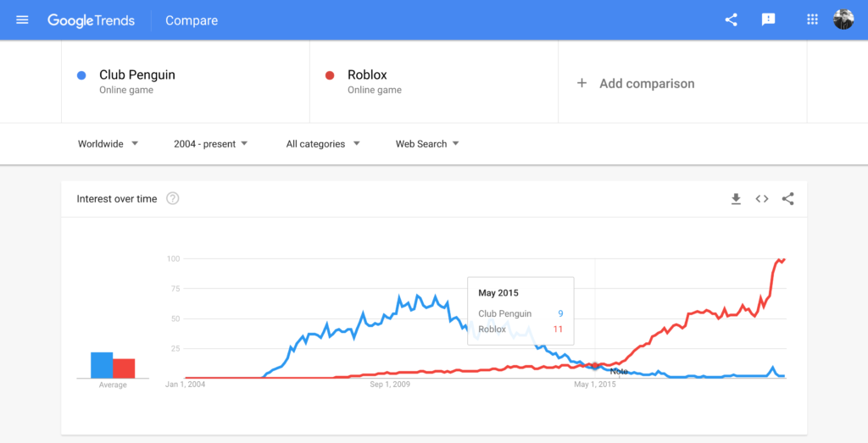This screenshot has width=868, height=443.
Task: Share the Interest over time chart
Action: click(x=787, y=199)
